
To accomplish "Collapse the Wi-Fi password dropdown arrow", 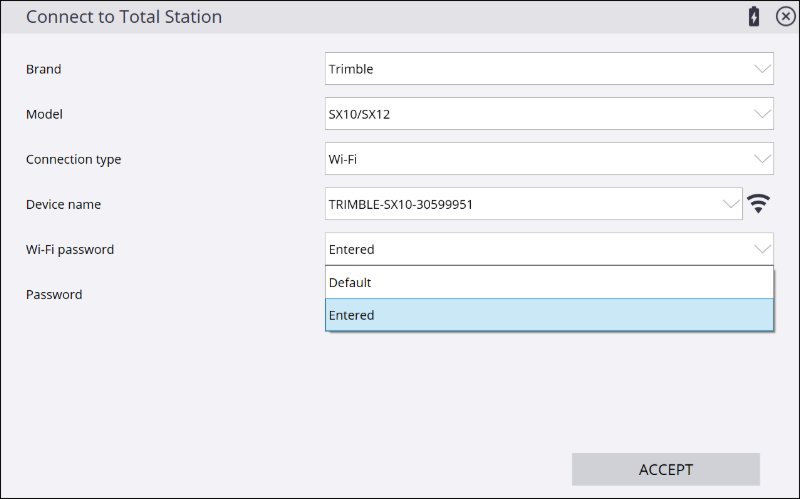I will (762, 249).
